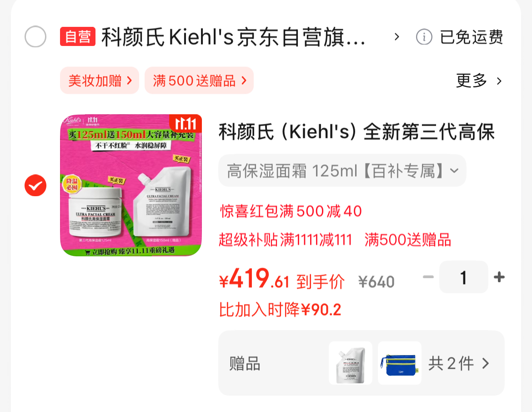Expand the 高保湿面霜 125ml variant dropdown
532x412 pixels.
click(342, 171)
